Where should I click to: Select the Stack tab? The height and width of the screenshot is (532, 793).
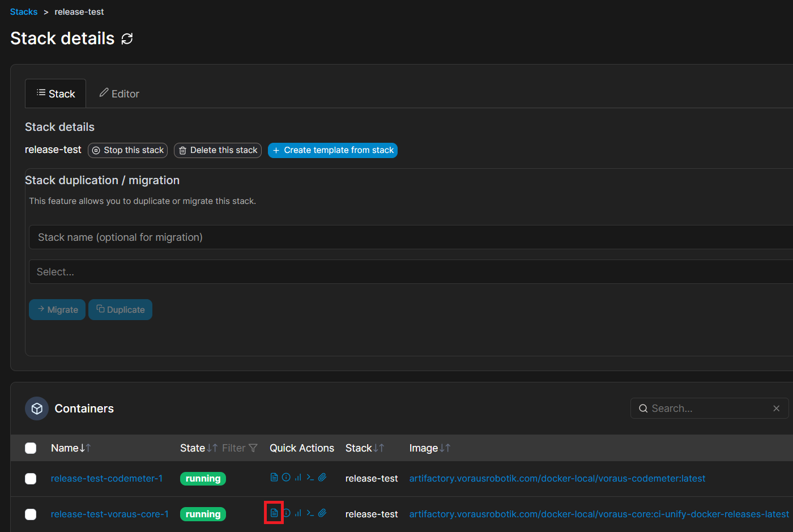click(56, 94)
